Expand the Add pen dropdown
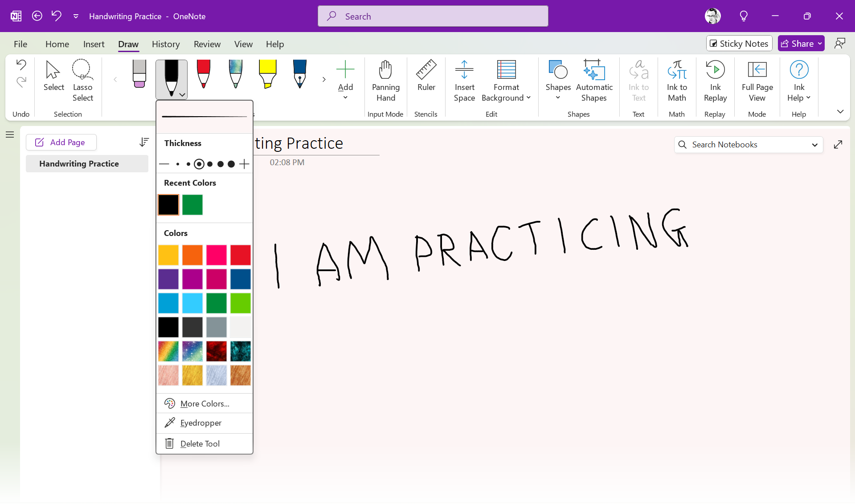The height and width of the screenshot is (504, 855). point(345,98)
